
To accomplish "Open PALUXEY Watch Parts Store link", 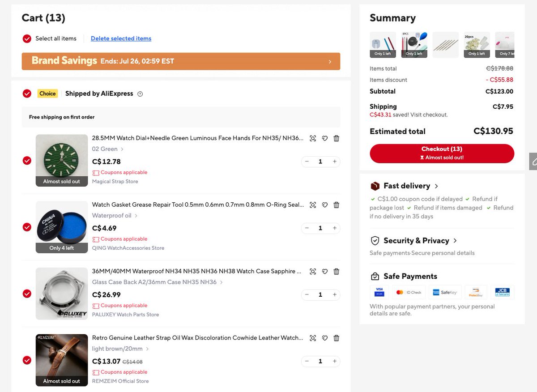I will point(125,315).
